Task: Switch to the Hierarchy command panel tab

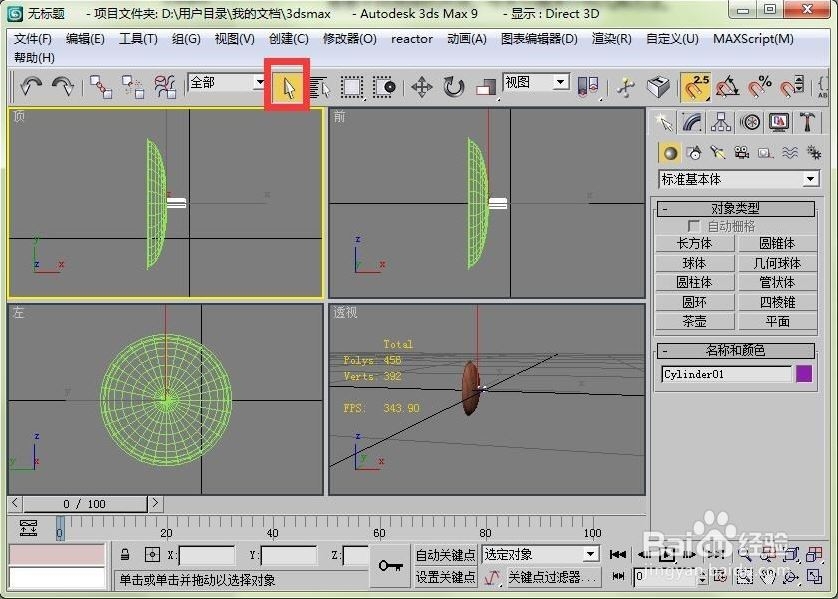Action: [x=721, y=122]
